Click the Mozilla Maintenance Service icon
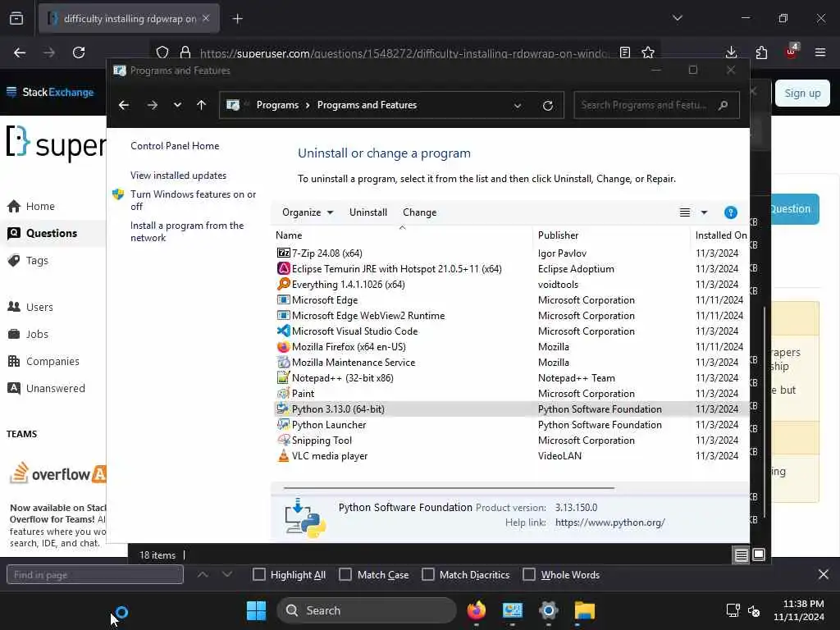The height and width of the screenshot is (630, 840). point(283,362)
